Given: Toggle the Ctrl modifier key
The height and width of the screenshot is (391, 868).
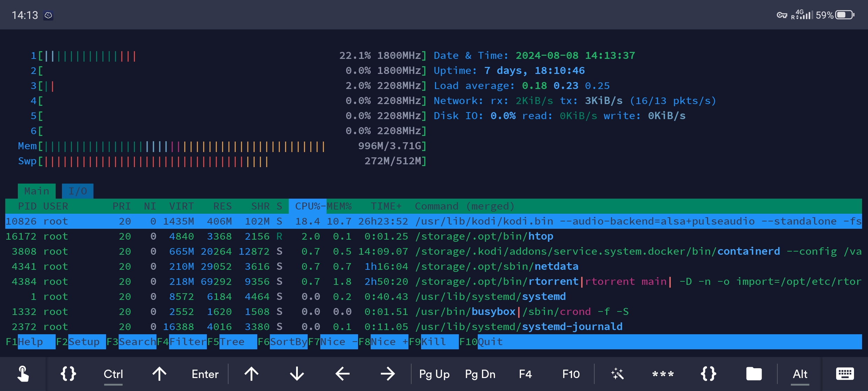Looking at the screenshot, I should click(113, 374).
